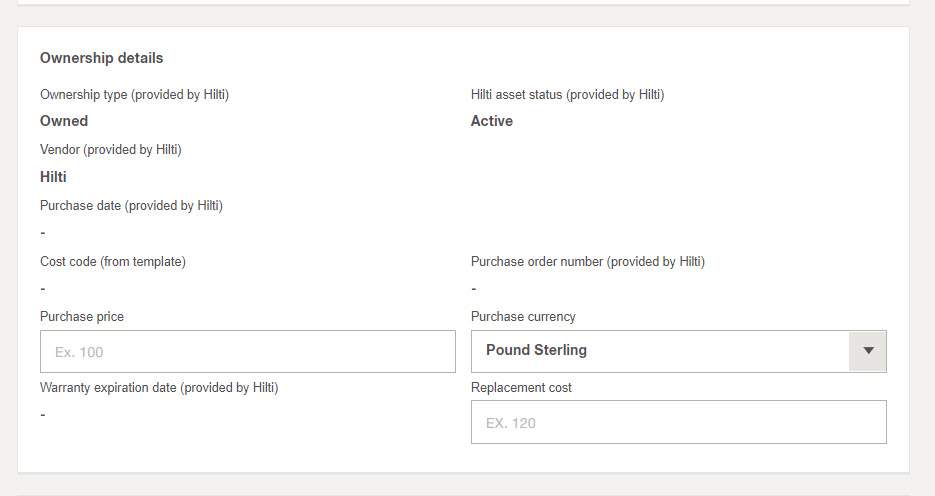Click the Replacement cost label
The width and height of the screenshot is (935, 496).
[x=521, y=387]
